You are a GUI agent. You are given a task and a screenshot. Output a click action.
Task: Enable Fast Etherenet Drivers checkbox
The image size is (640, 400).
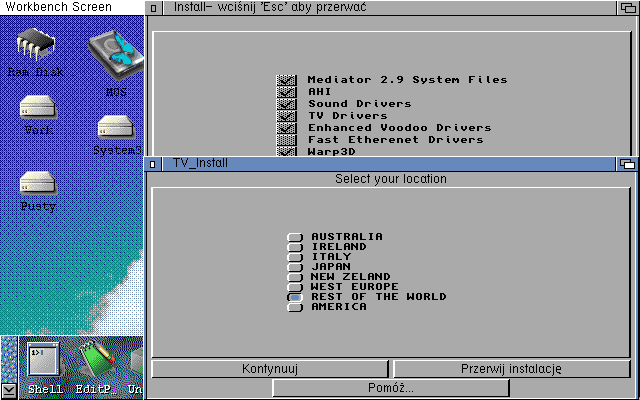point(286,140)
